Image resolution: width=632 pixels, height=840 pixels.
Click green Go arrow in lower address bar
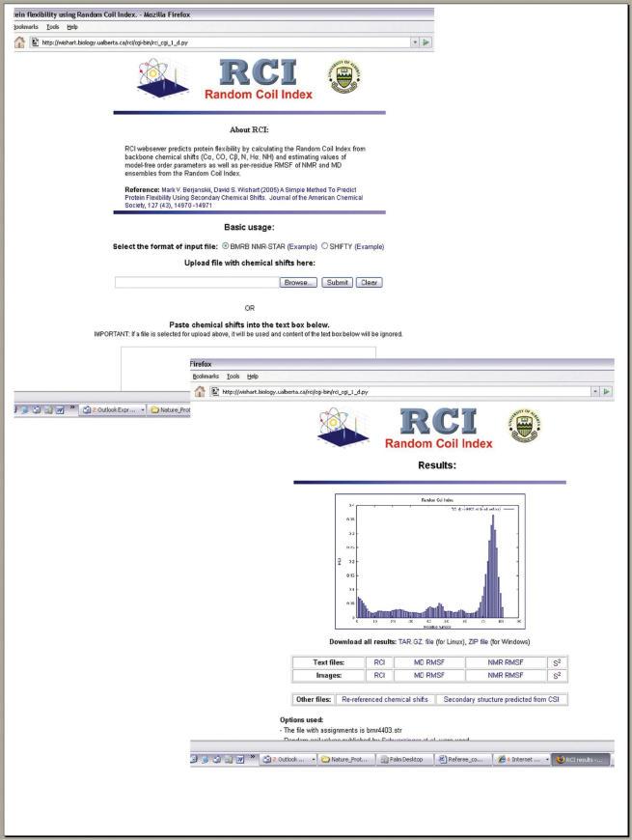606,391
